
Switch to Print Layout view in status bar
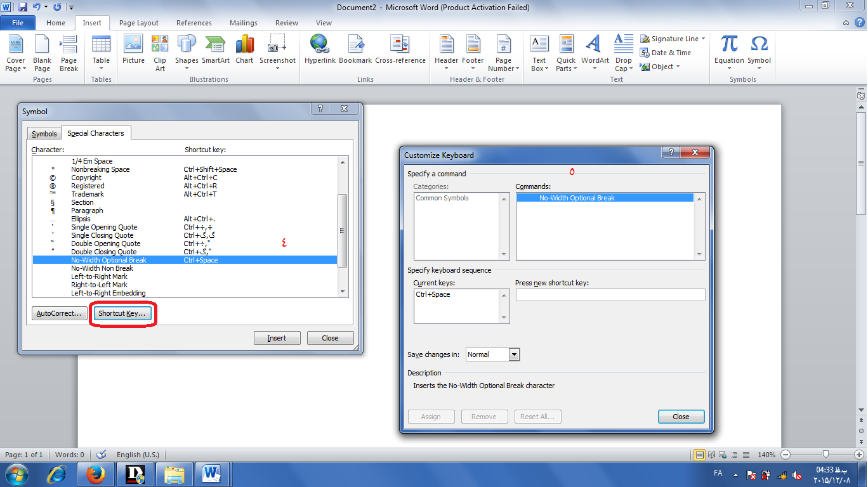click(700, 455)
